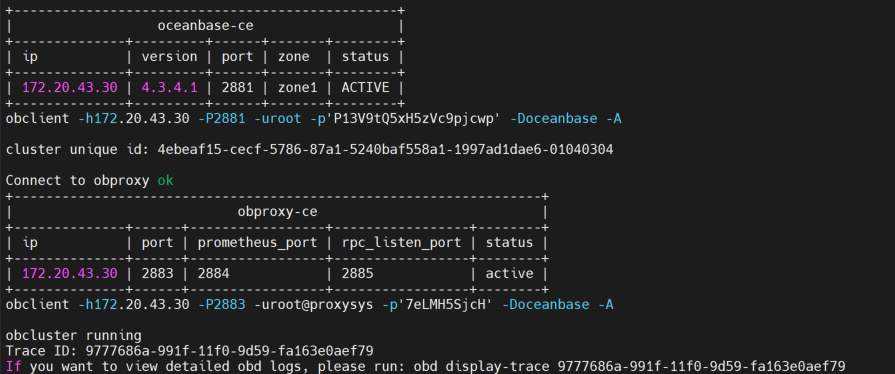Click the prometheus_port column header
The height and width of the screenshot is (374, 895).
(x=257, y=243)
